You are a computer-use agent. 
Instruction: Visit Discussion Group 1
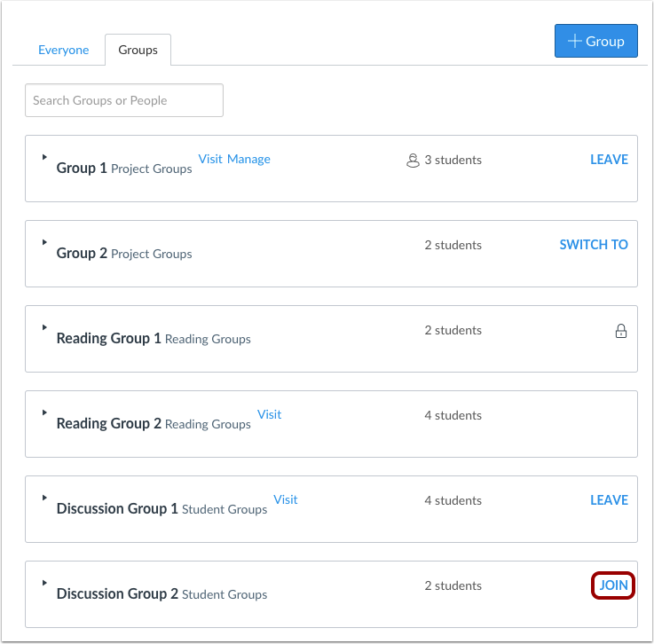click(x=285, y=499)
